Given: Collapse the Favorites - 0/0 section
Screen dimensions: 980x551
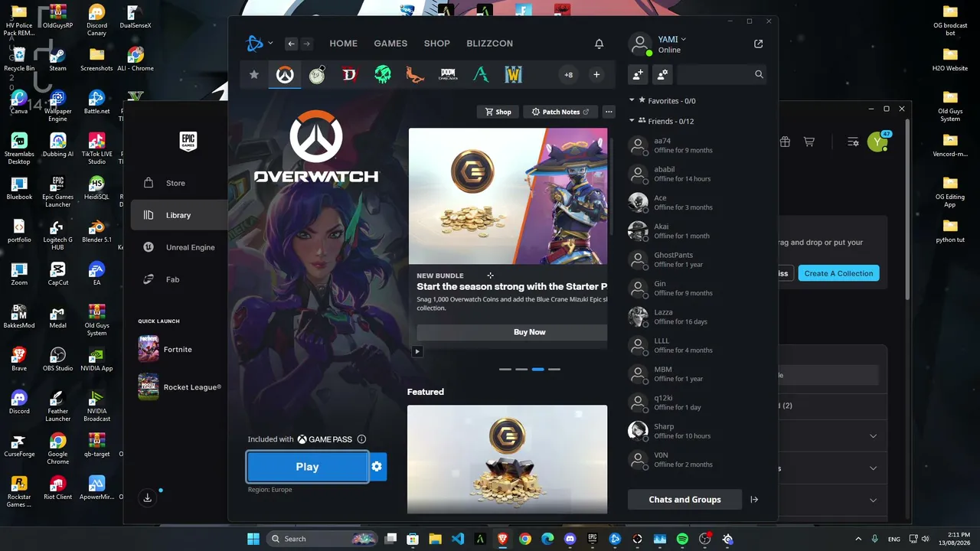Looking at the screenshot, I should coord(632,100).
